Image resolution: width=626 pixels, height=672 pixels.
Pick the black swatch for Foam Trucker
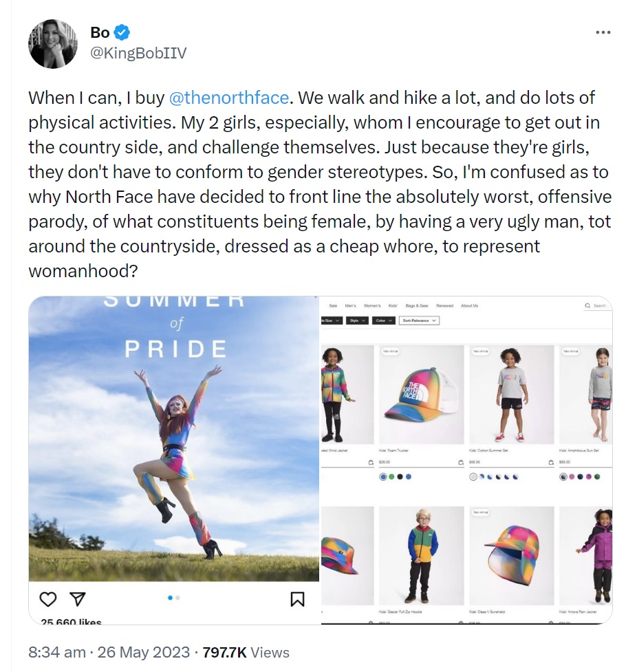(x=400, y=476)
